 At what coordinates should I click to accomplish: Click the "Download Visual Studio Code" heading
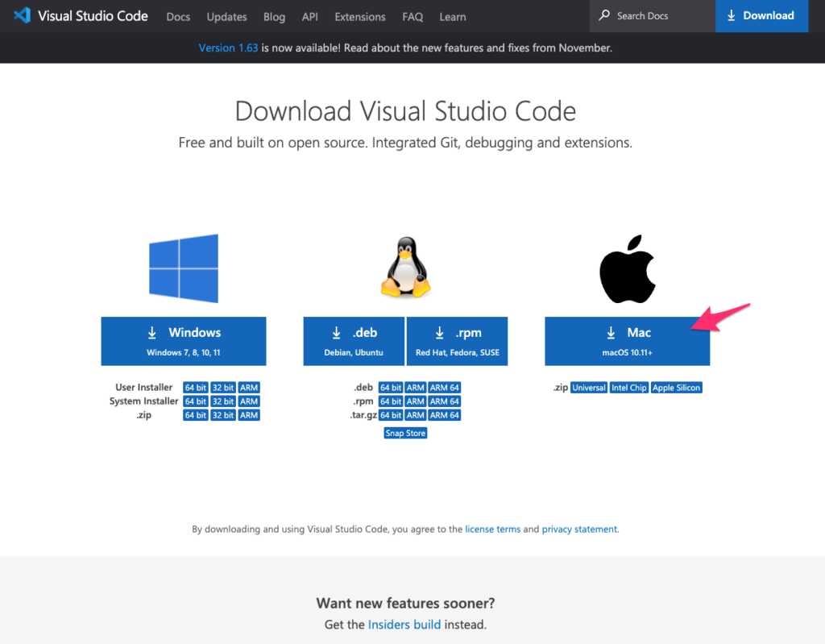click(405, 111)
